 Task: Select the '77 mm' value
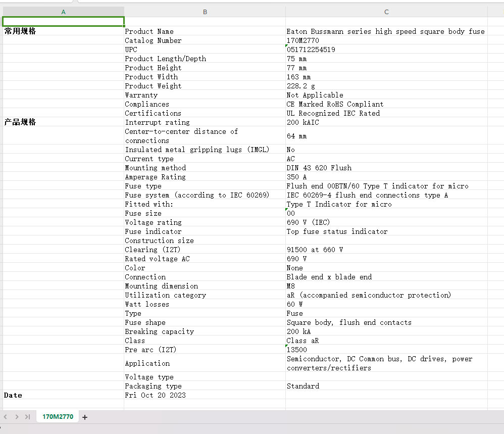[386, 67]
